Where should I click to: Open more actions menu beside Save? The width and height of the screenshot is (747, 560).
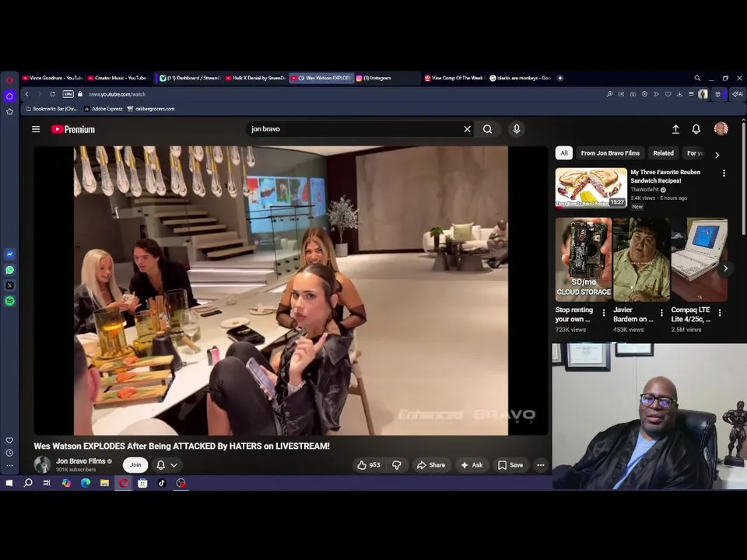point(541,465)
